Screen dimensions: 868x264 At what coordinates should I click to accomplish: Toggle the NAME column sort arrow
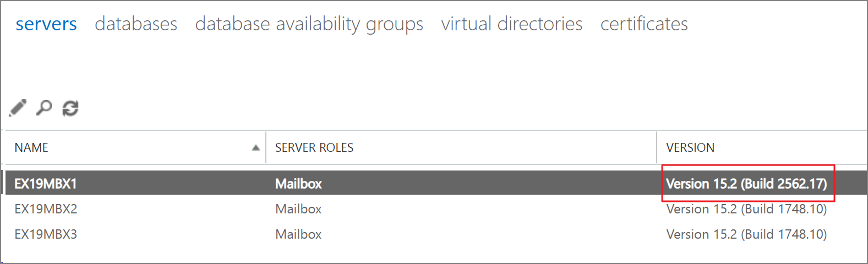(x=256, y=148)
